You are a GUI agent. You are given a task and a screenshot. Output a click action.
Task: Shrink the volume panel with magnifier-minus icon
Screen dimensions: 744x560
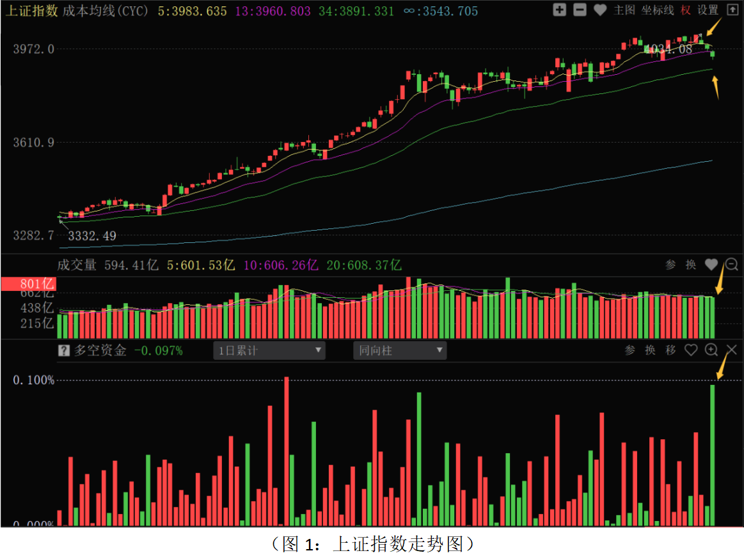[x=732, y=265]
